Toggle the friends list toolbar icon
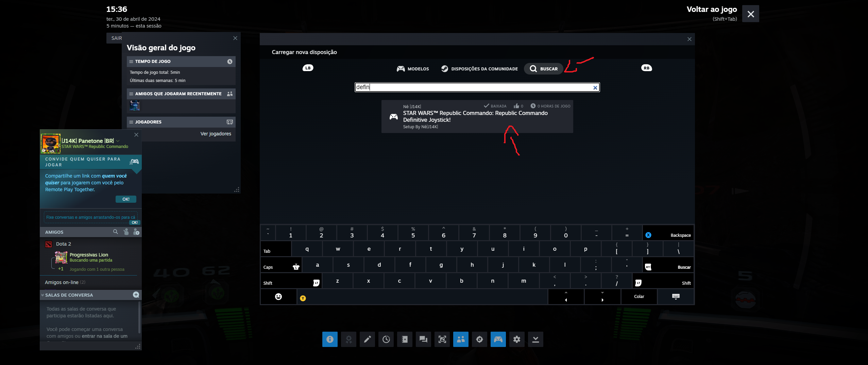This screenshot has width=868, height=365. tap(461, 339)
